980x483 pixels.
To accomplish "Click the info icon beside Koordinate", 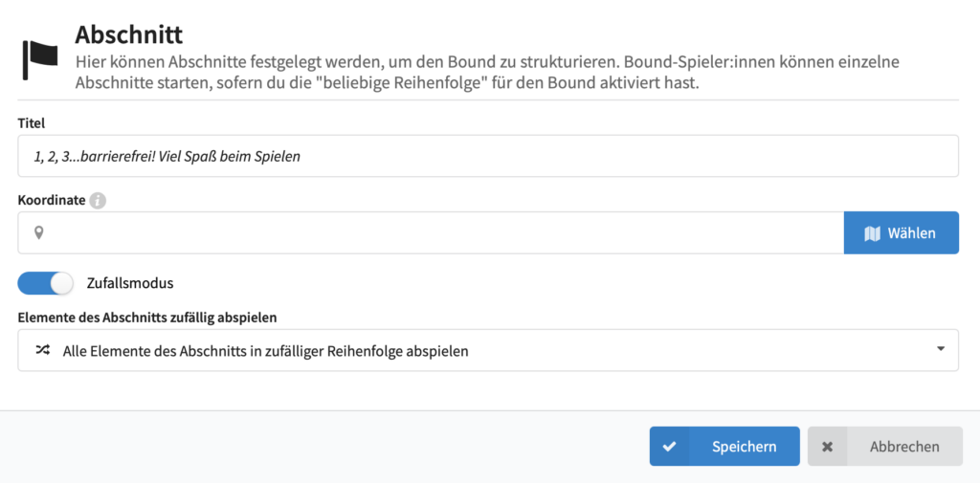I will click(x=98, y=201).
